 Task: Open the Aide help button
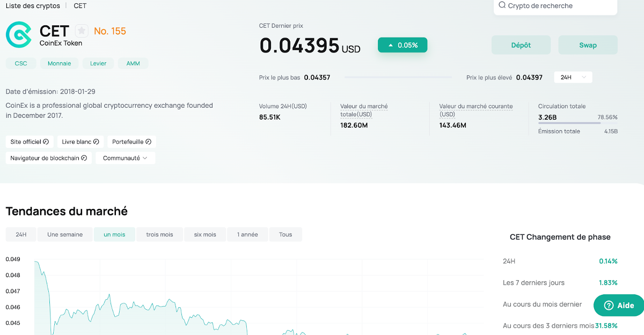point(619,306)
